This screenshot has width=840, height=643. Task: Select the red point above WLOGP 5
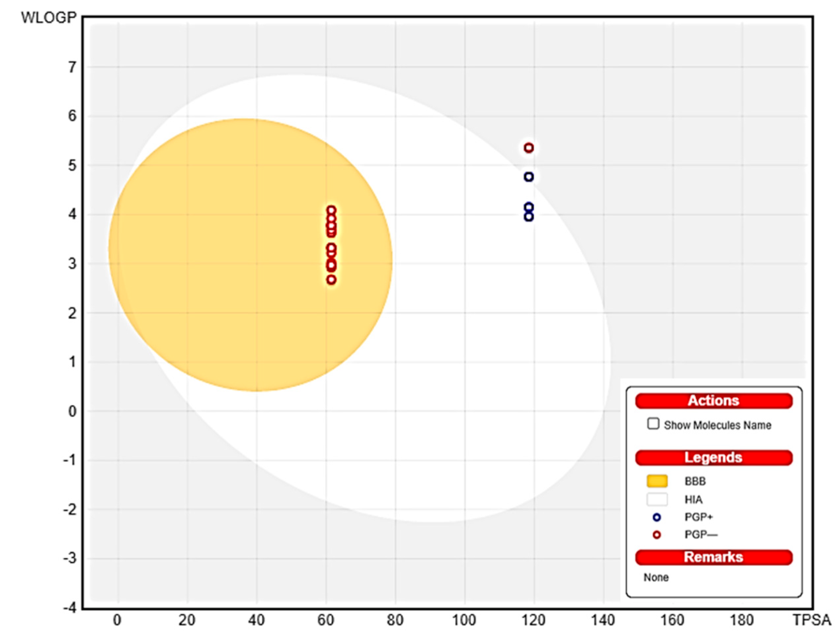point(529,148)
